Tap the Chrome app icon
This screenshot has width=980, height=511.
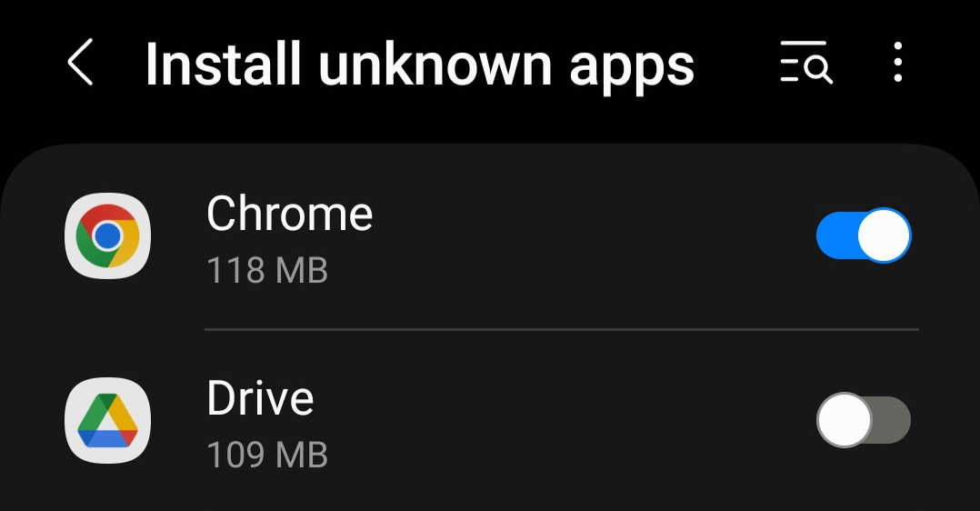(x=107, y=235)
